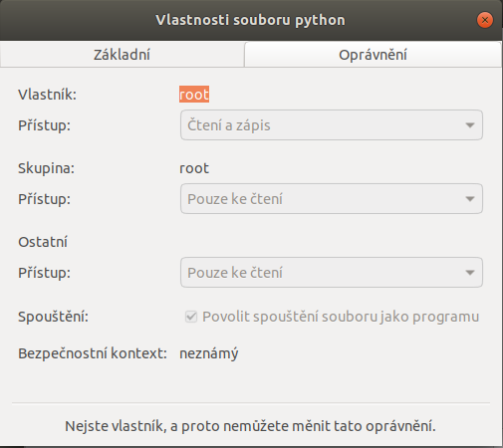Click the Spouštění label

click(53, 317)
